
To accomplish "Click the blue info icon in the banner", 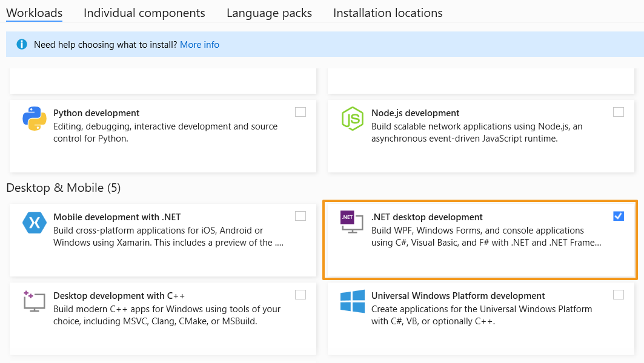I will pos(22,44).
